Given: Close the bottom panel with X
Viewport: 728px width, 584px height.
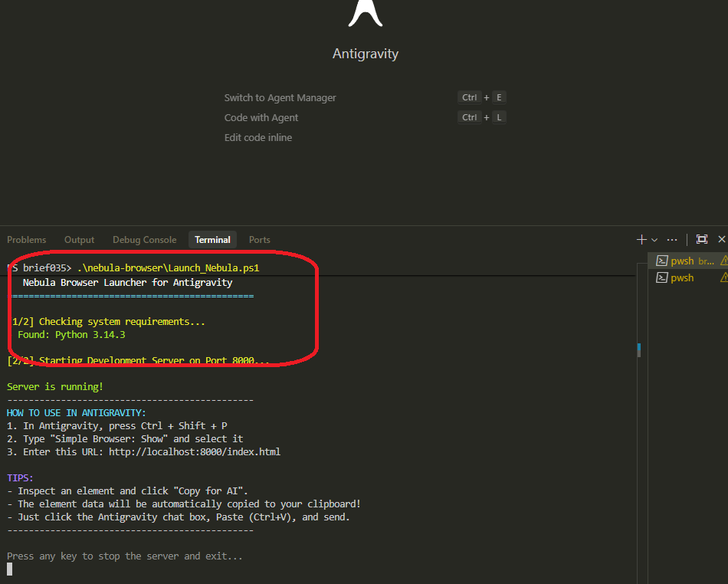Looking at the screenshot, I should tap(721, 239).
